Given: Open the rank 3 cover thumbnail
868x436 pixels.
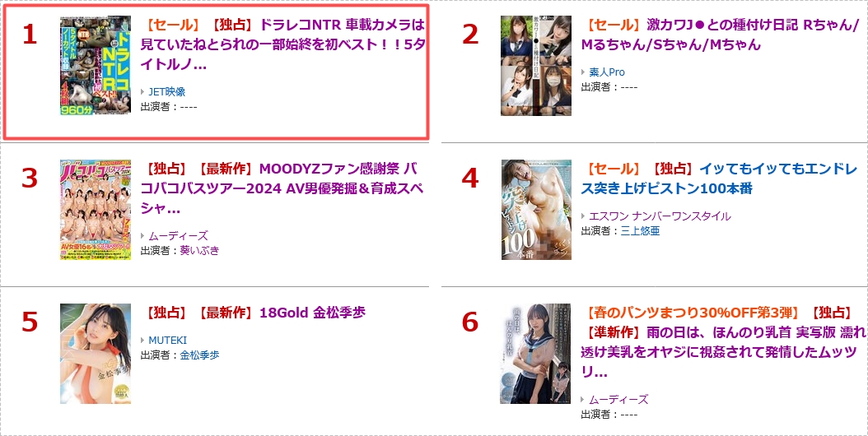Looking at the screenshot, I should tap(96, 210).
